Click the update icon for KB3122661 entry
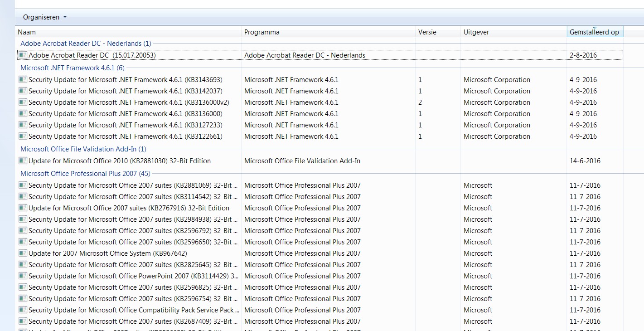This screenshot has height=331, width=644. tap(23, 136)
